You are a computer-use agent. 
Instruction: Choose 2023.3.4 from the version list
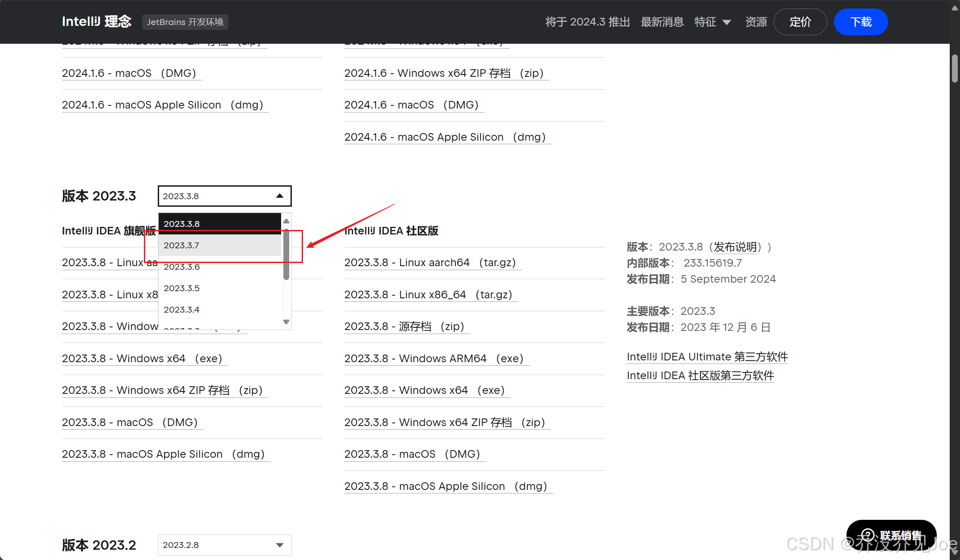219,309
